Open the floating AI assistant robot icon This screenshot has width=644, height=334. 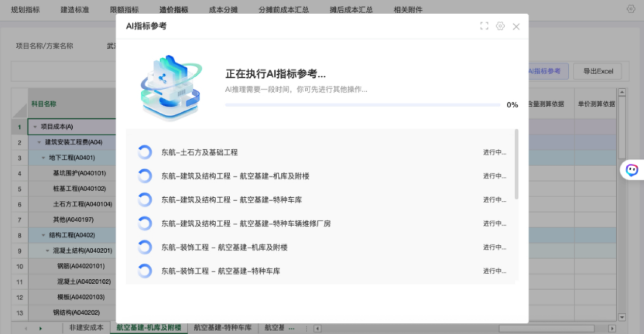click(x=632, y=170)
